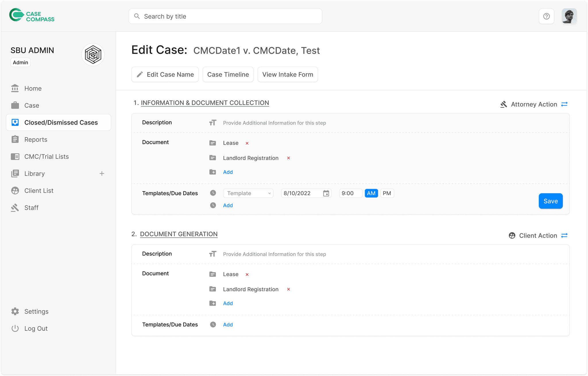Select AM time toggle

pos(371,193)
